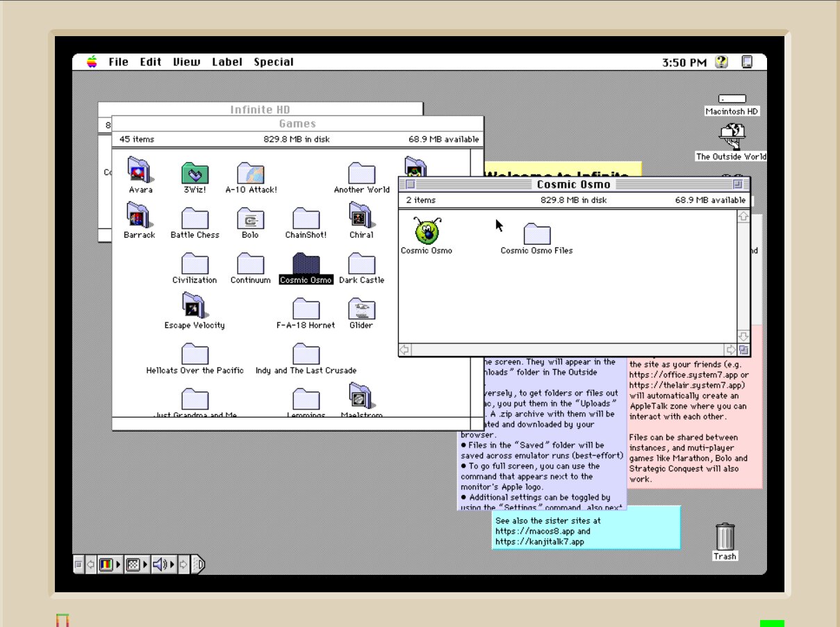Open the monitor resolution strip module
The image size is (840, 627).
(137, 564)
